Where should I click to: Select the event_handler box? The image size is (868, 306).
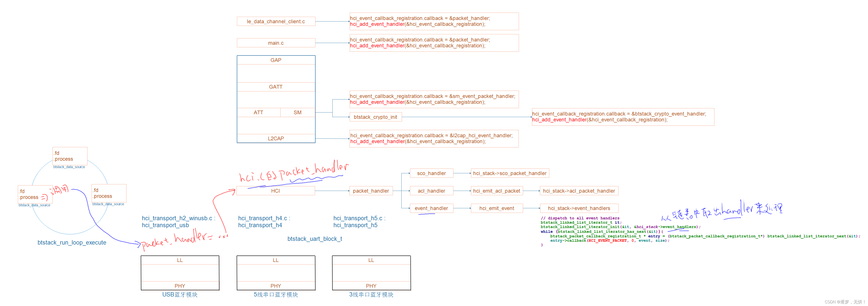point(432,208)
